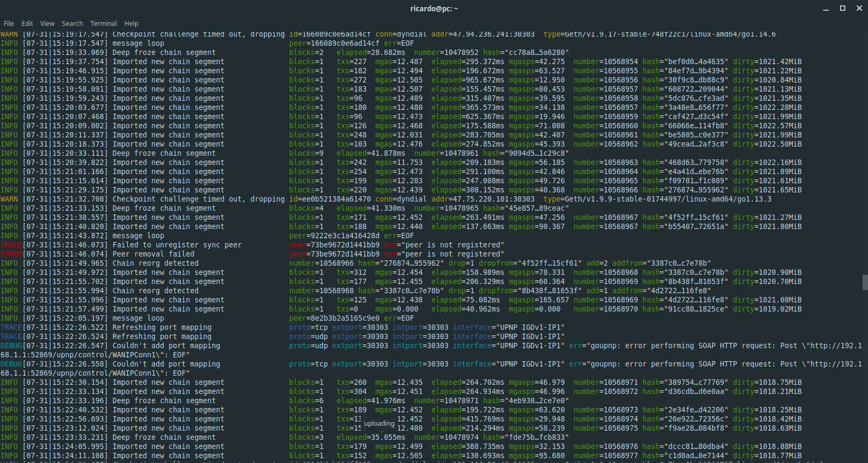Click peer=9222e3c1a416428d text
This screenshot has width=868, height=463.
pos(334,236)
